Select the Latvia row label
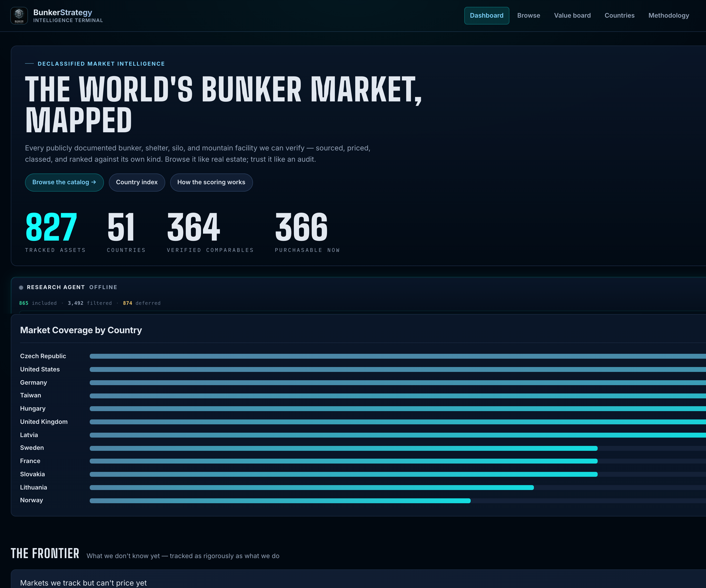 point(29,435)
